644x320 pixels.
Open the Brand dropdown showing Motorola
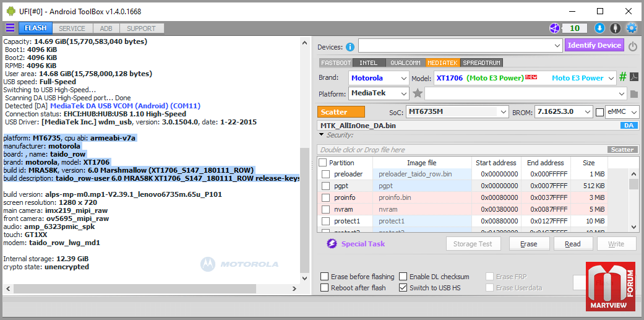(379, 78)
